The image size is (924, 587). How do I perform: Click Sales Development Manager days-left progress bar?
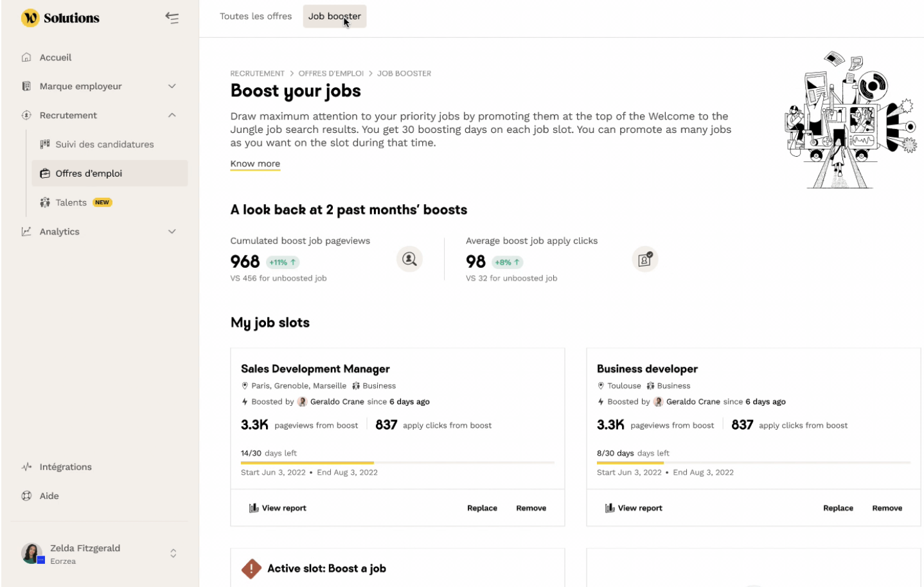pyautogui.click(x=397, y=462)
